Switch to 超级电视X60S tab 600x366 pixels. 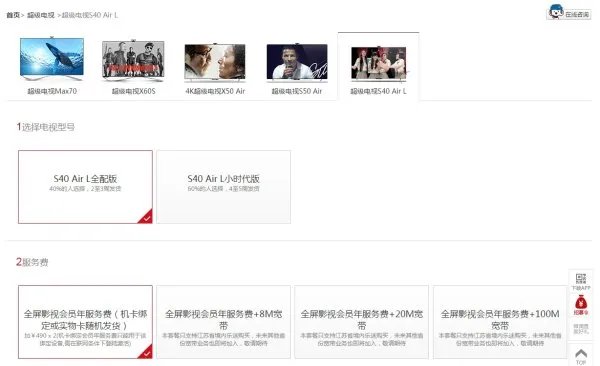click(134, 91)
